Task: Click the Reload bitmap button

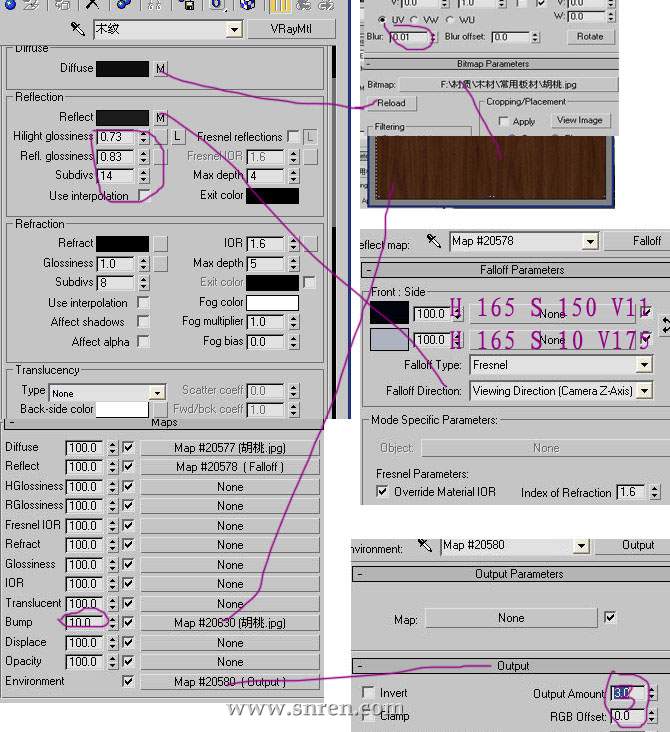Action: pos(391,103)
